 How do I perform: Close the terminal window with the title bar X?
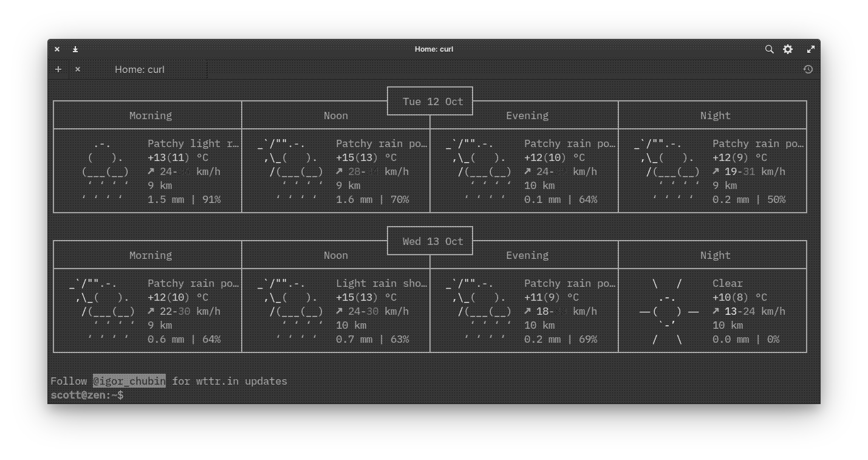coord(57,49)
